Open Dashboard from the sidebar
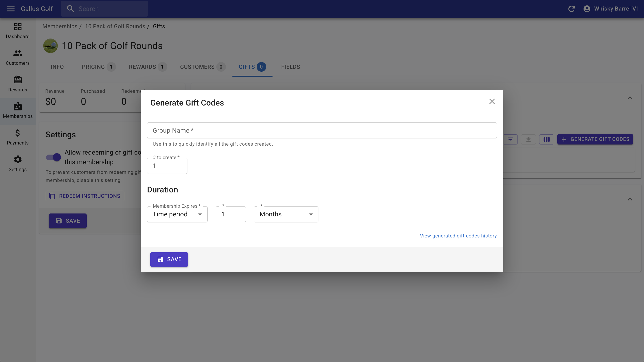 pos(17,30)
